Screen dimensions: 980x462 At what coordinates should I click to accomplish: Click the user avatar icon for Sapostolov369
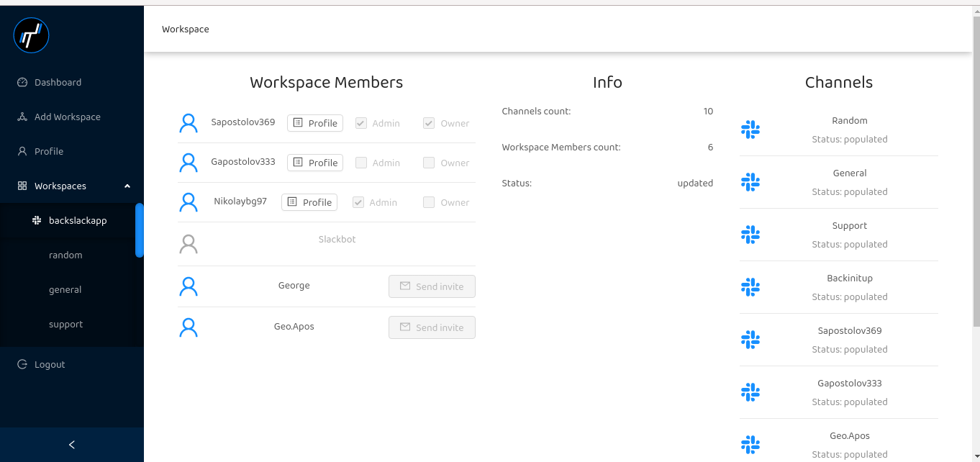pyautogui.click(x=189, y=123)
